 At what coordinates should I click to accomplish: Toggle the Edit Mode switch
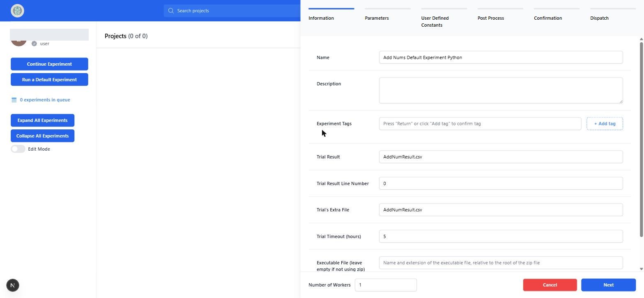(18, 149)
